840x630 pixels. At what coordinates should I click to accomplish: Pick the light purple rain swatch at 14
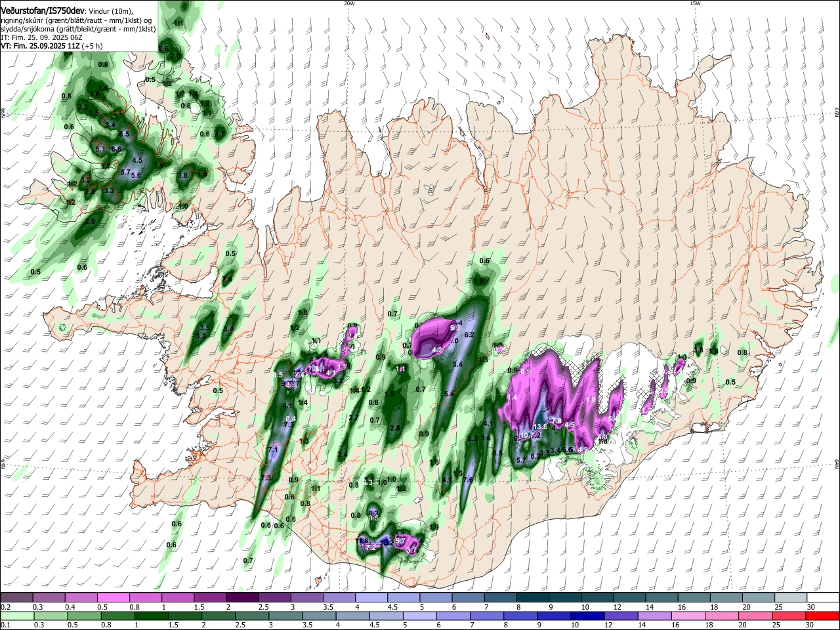click(654, 616)
